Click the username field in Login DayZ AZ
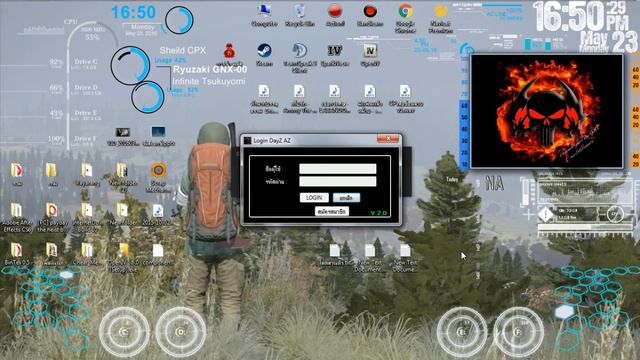The image size is (640, 360). [338, 169]
